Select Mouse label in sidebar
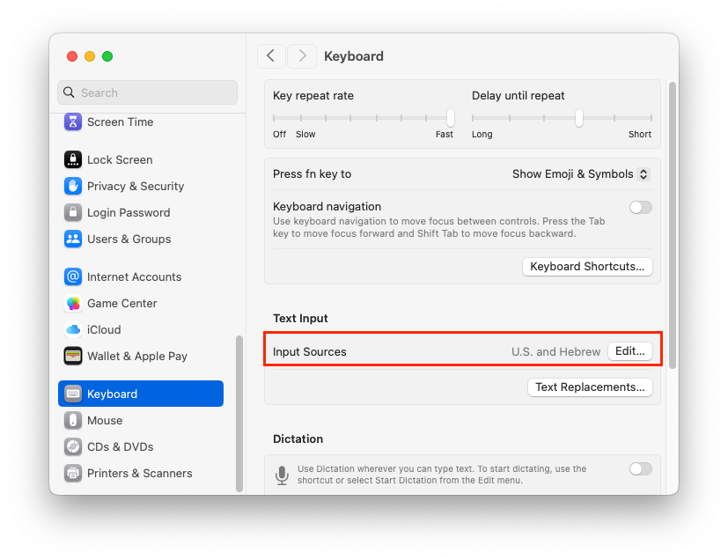Image resolution: width=728 pixels, height=560 pixels. click(x=105, y=420)
